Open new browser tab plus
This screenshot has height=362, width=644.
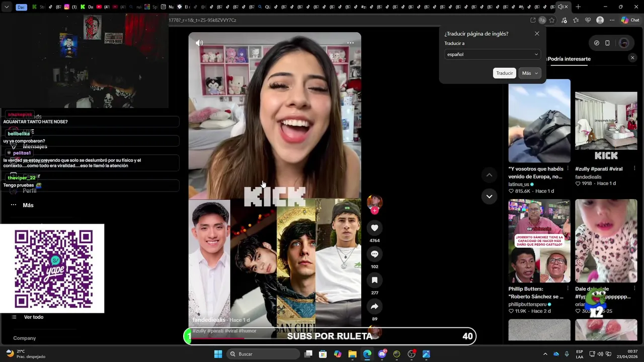pos(578,7)
